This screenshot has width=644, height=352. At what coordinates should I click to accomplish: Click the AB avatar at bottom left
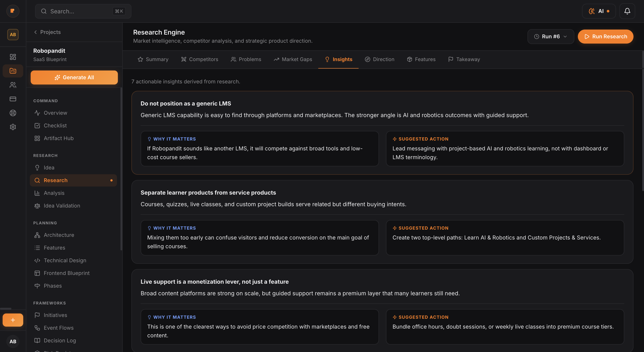click(13, 341)
